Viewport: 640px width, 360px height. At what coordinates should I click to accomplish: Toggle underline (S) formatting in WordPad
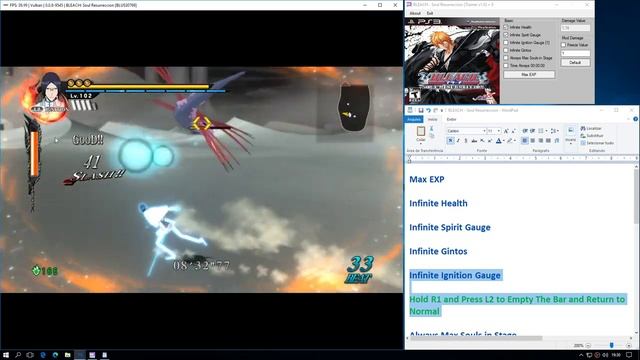pyautogui.click(x=466, y=140)
